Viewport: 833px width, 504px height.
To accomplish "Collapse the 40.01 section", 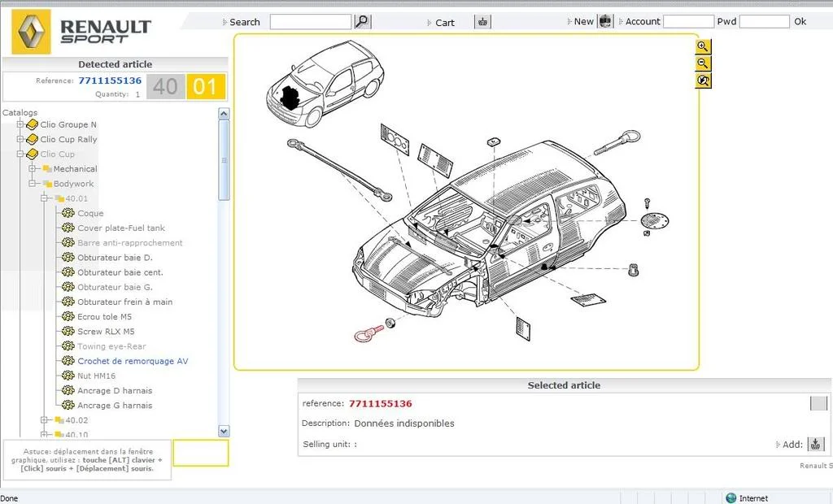I will pos(44,198).
